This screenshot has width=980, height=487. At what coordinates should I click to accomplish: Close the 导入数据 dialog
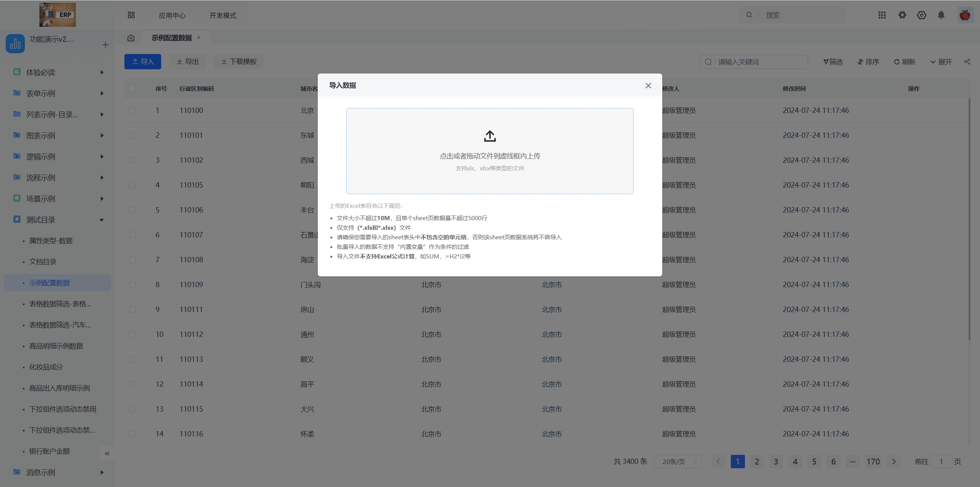(x=648, y=85)
